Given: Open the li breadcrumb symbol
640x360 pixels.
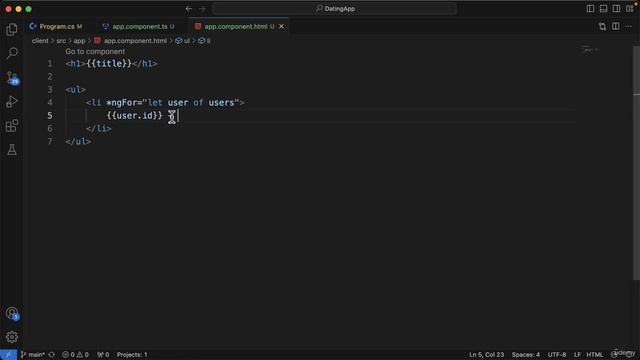Looking at the screenshot, I should point(204,41).
